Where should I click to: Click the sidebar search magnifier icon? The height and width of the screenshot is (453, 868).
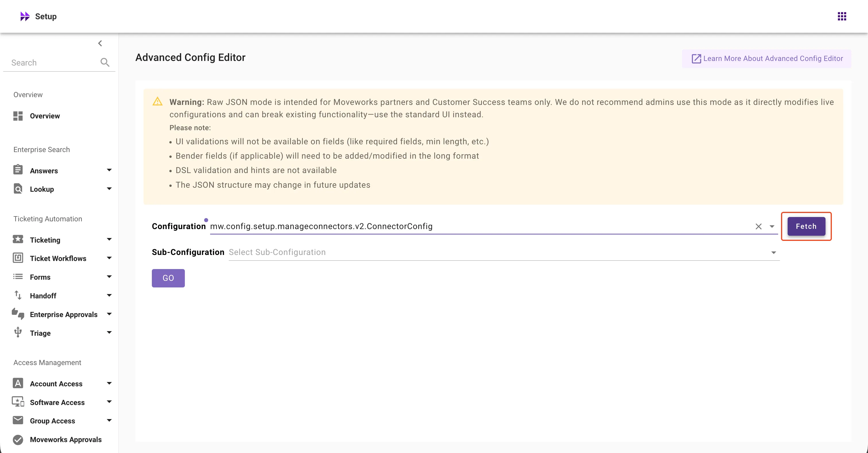105,62
